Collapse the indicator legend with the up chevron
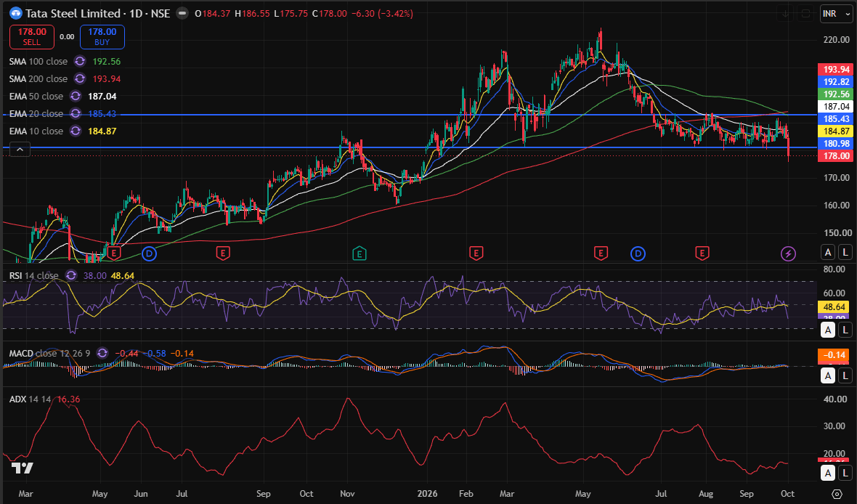This screenshot has height=504, width=857. tap(20, 149)
